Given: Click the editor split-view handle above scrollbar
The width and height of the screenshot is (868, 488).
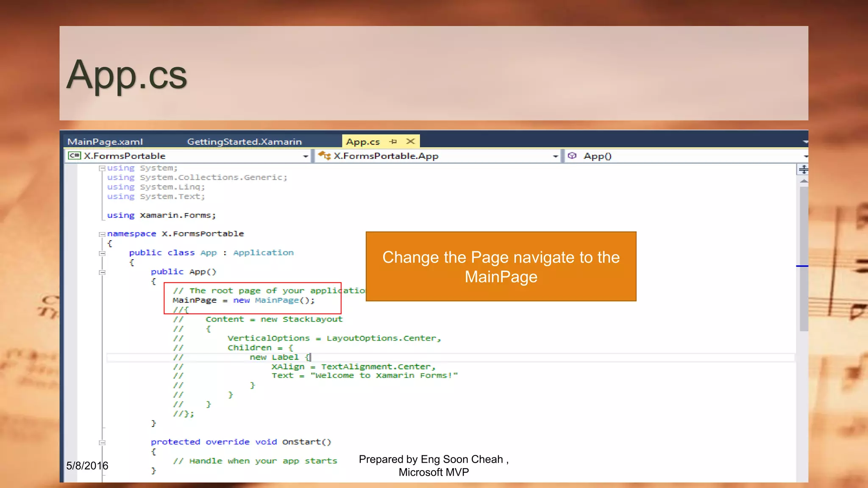Looking at the screenshot, I should point(803,170).
